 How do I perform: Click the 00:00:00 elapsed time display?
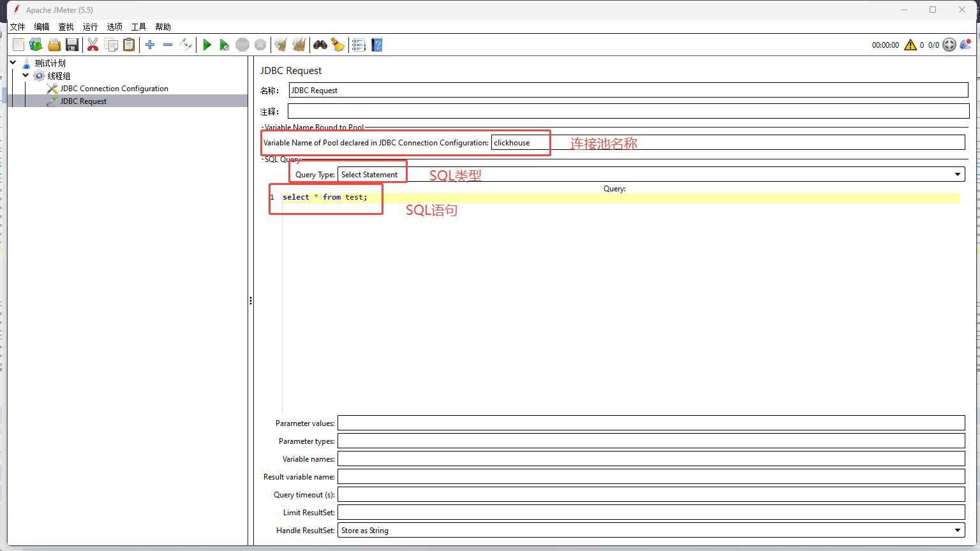click(886, 45)
